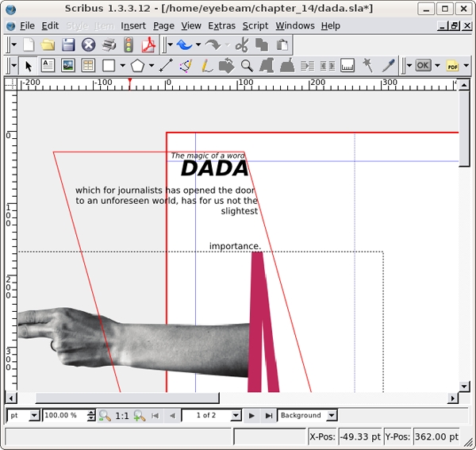Zoom out with minus magnifier button
Viewport: 476px width, 450px height.
(105, 415)
